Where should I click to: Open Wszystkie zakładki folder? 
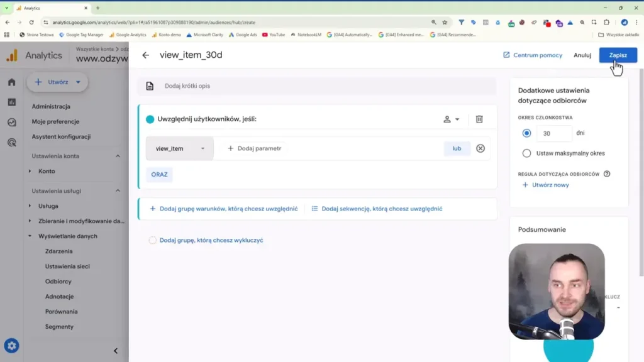click(x=619, y=35)
